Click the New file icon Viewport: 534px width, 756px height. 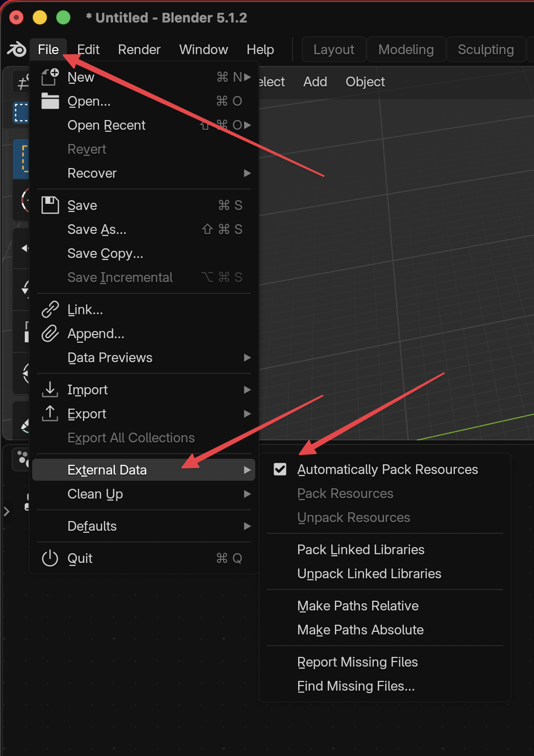(50, 77)
